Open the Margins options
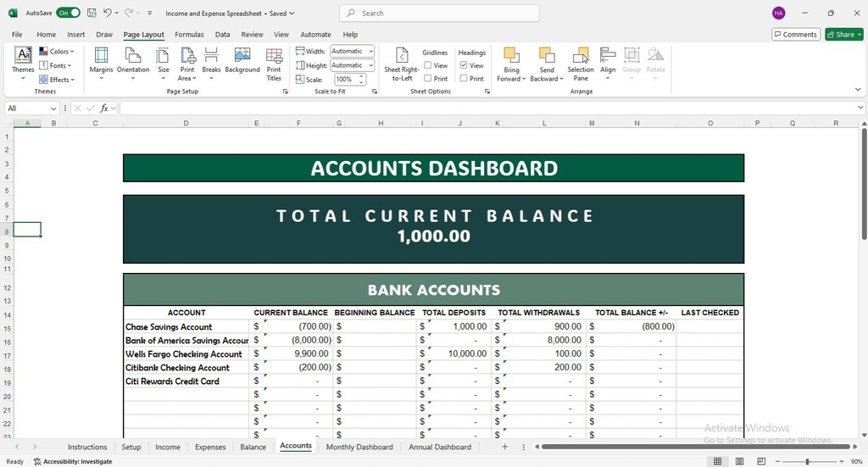 (x=102, y=64)
